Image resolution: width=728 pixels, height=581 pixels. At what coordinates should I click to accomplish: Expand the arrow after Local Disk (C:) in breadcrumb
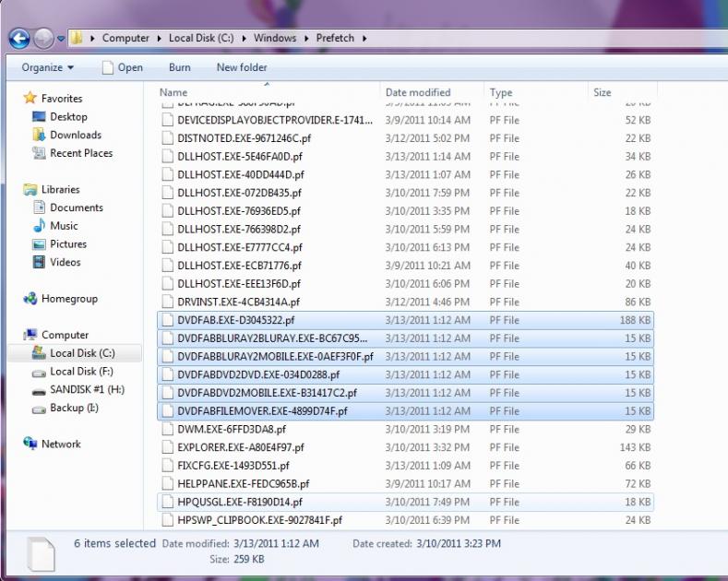tap(244, 38)
